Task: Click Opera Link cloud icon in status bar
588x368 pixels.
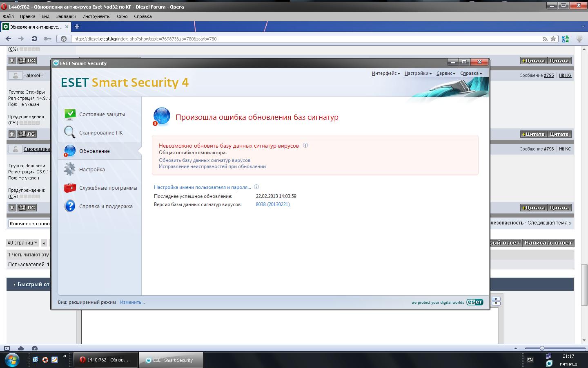Action: 21,348
